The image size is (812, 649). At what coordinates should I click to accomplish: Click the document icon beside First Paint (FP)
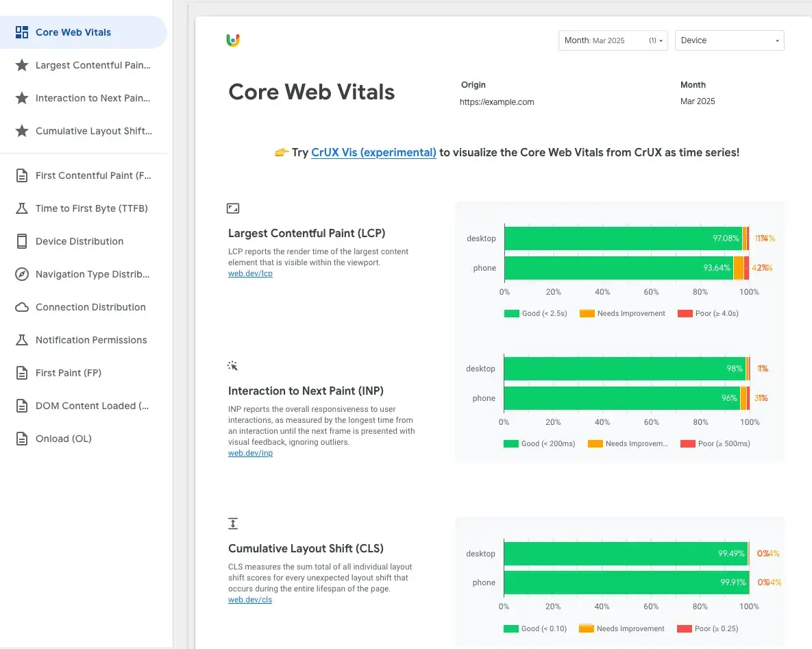22,373
